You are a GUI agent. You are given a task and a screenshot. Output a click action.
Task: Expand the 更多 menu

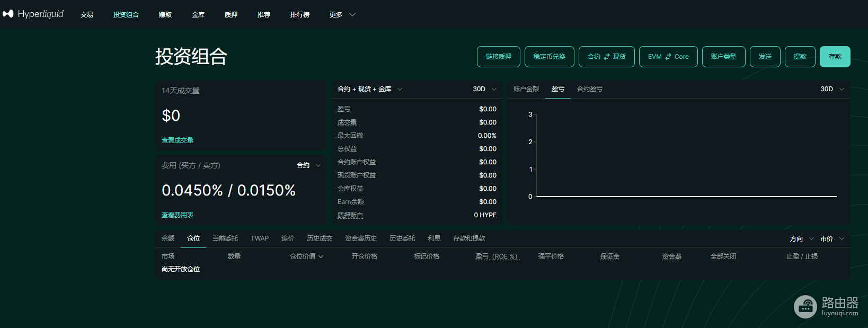click(x=342, y=15)
